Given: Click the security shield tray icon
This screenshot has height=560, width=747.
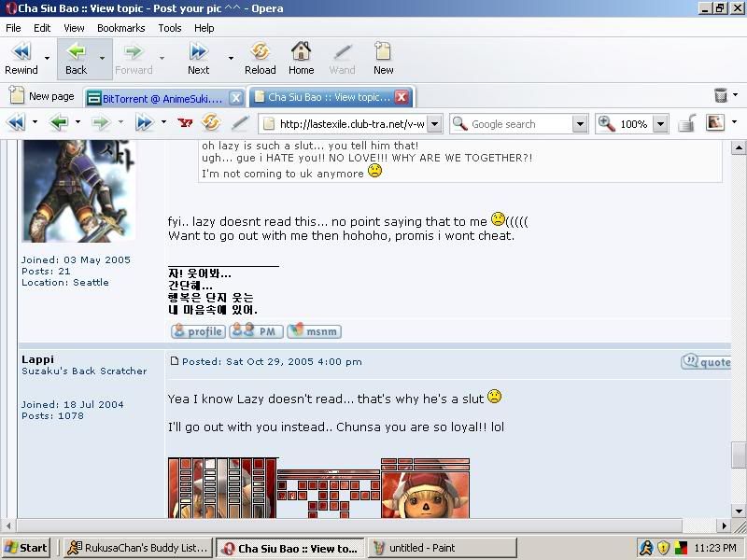Looking at the screenshot, I should (663, 548).
